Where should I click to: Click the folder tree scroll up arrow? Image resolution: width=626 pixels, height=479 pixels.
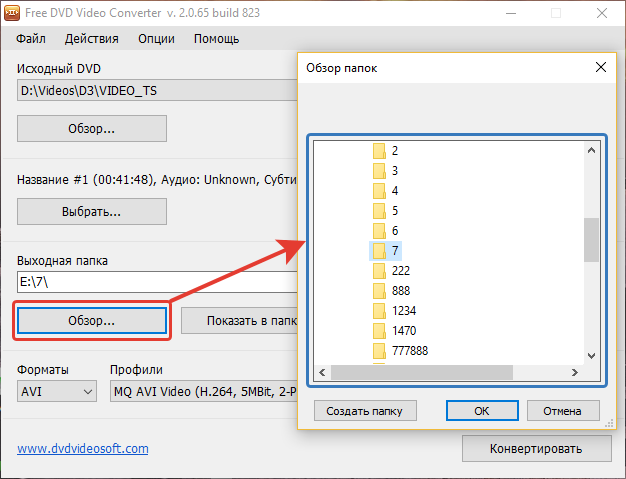(591, 150)
